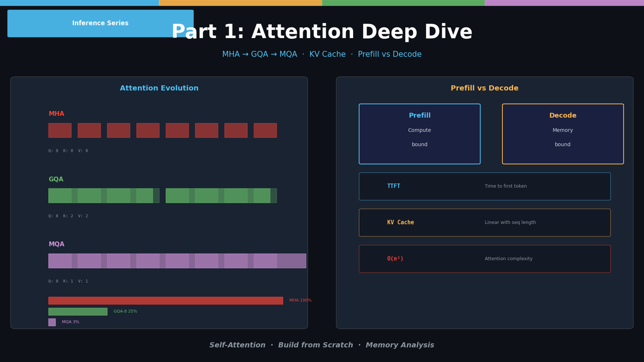Click the green GQA label
The height and width of the screenshot is (362, 644).
point(56,179)
